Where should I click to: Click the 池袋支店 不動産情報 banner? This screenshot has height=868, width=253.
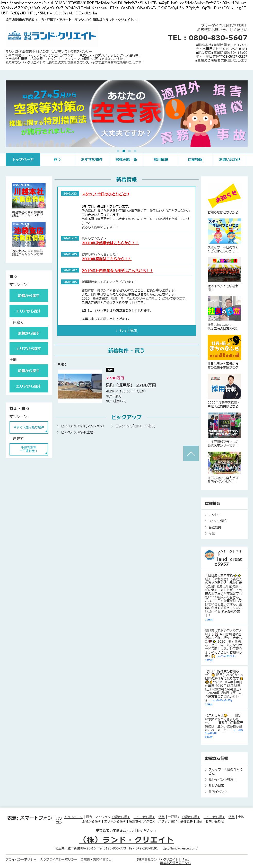pos(29,234)
